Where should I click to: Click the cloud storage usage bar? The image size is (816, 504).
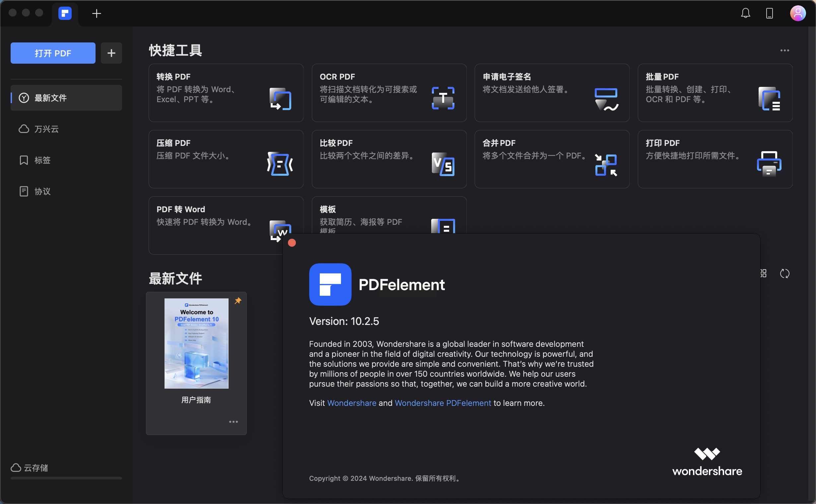click(x=66, y=478)
